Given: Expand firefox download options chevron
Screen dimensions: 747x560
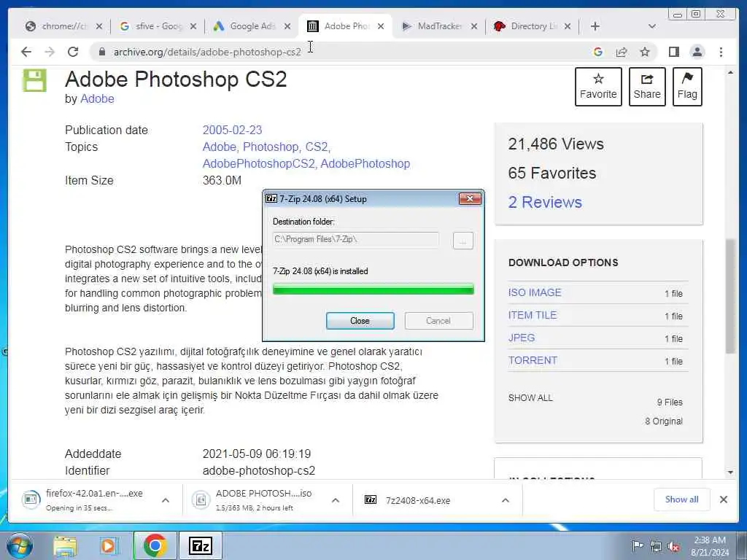Looking at the screenshot, I should point(166,500).
